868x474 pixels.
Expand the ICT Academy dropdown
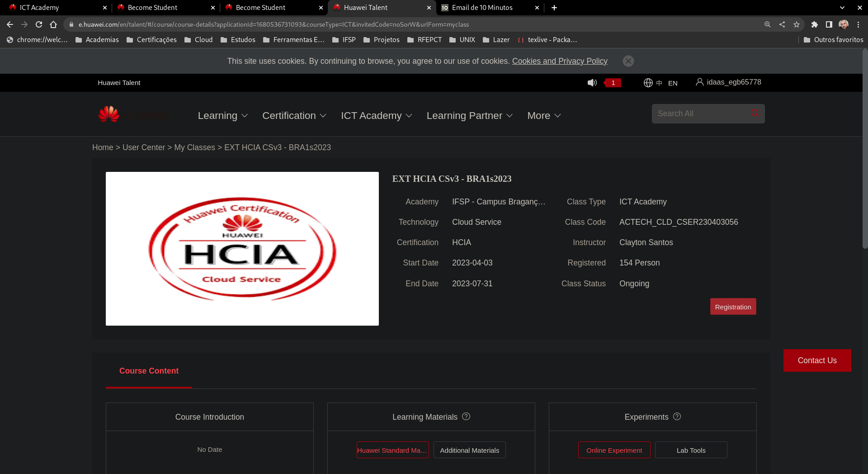(x=376, y=115)
